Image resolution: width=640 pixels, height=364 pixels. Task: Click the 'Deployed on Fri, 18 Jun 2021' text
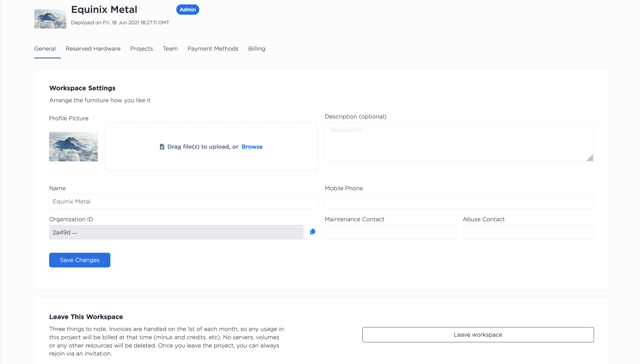(x=120, y=22)
